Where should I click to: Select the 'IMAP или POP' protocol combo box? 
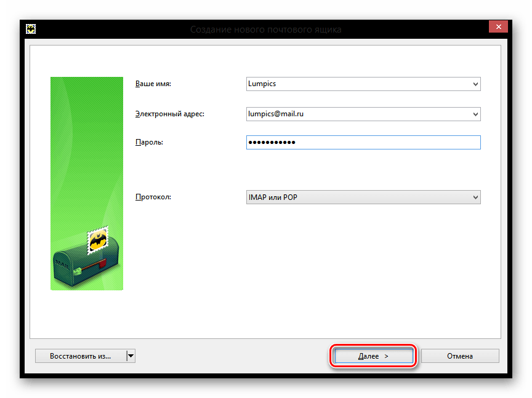coord(357,197)
